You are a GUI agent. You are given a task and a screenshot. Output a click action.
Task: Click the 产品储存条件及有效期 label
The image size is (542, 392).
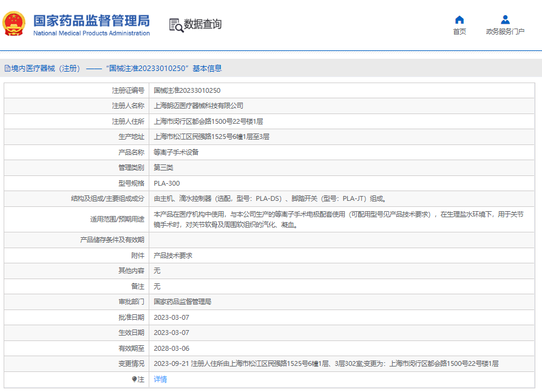pos(112,240)
